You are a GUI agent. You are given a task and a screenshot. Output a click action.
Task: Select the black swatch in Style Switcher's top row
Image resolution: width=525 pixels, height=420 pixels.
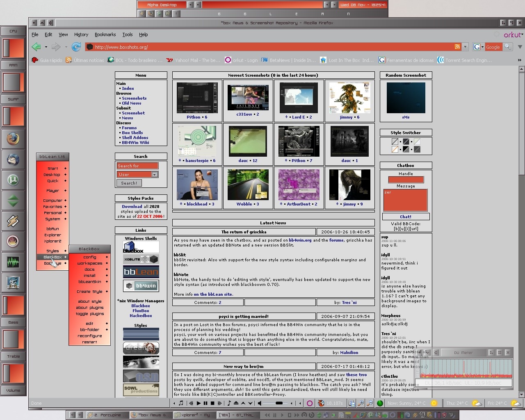pos(406,142)
